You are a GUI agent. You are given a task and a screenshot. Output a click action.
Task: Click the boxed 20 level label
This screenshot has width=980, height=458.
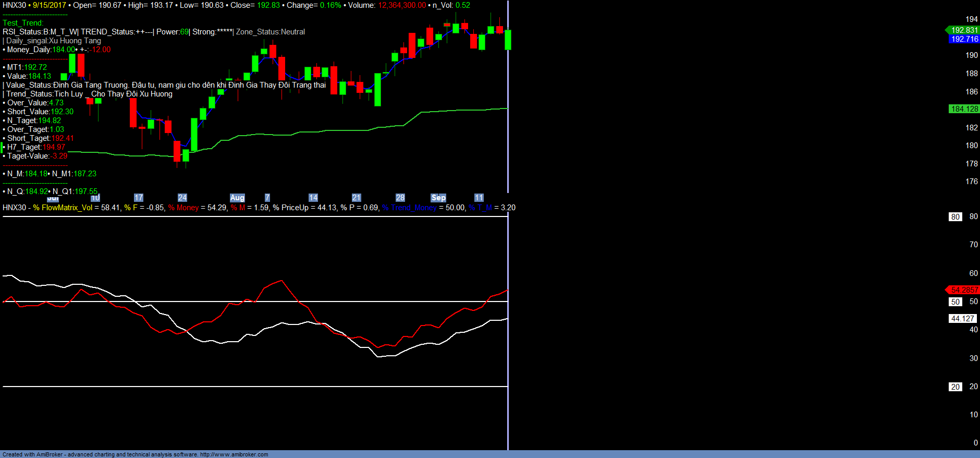[955, 387]
